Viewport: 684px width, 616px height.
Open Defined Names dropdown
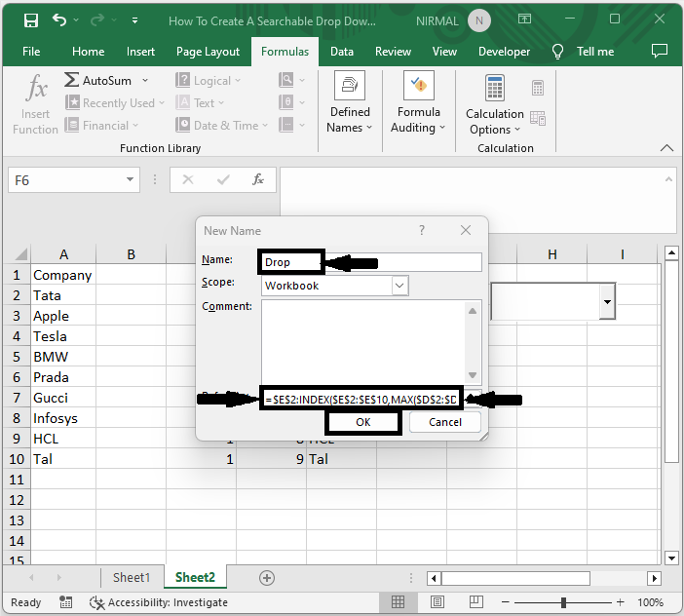[x=350, y=103]
